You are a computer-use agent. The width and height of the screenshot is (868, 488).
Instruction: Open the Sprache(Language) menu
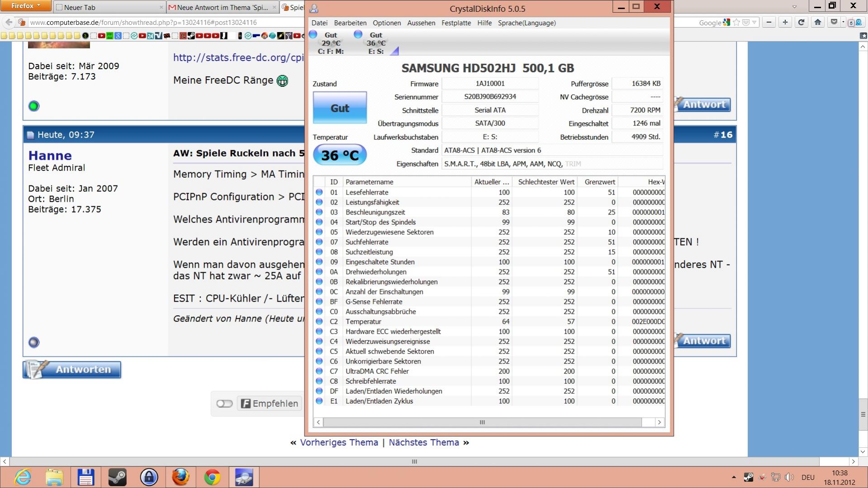(527, 23)
